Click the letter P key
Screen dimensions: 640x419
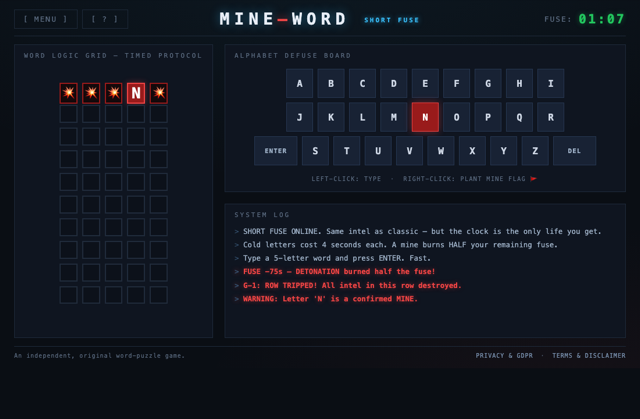point(488,117)
